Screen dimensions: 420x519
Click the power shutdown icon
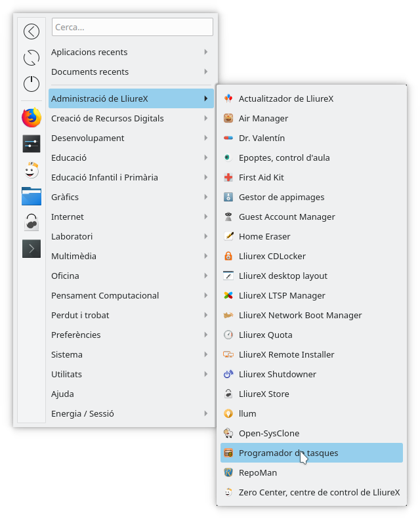31,84
